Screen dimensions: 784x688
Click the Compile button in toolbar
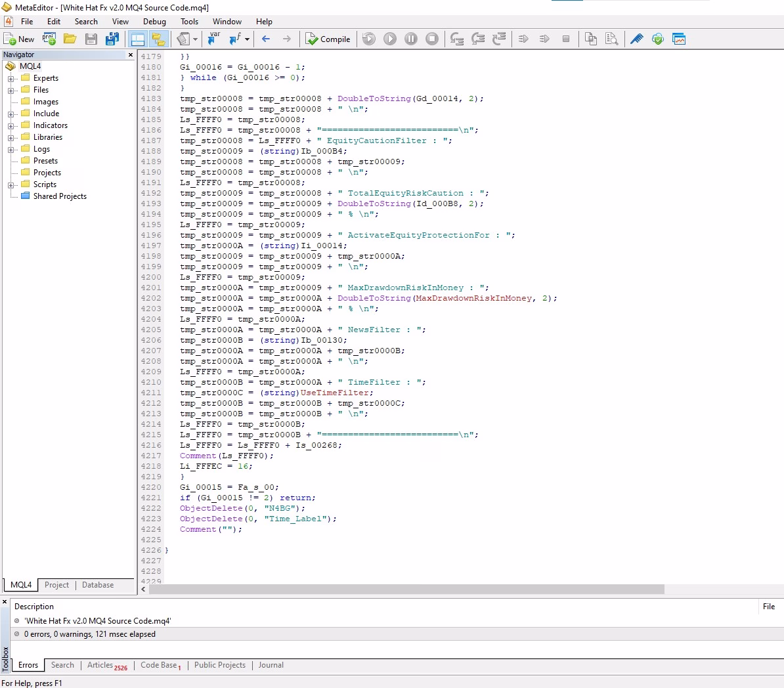tap(328, 39)
